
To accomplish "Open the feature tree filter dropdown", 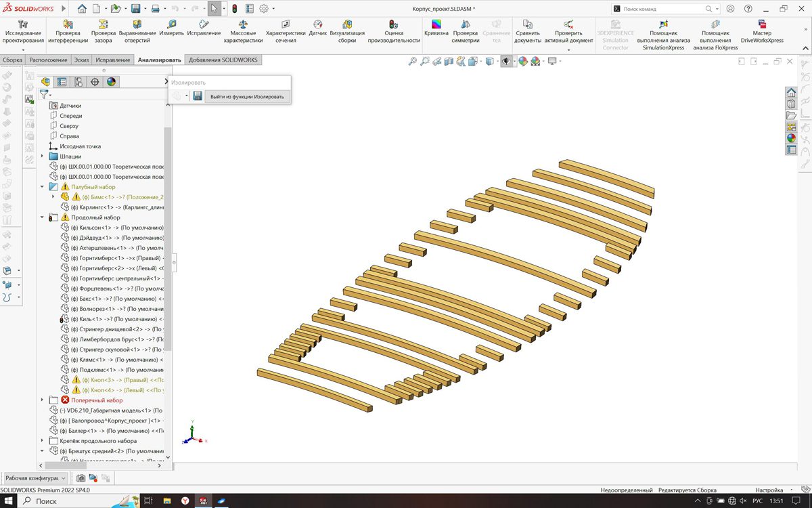I will coord(45,95).
